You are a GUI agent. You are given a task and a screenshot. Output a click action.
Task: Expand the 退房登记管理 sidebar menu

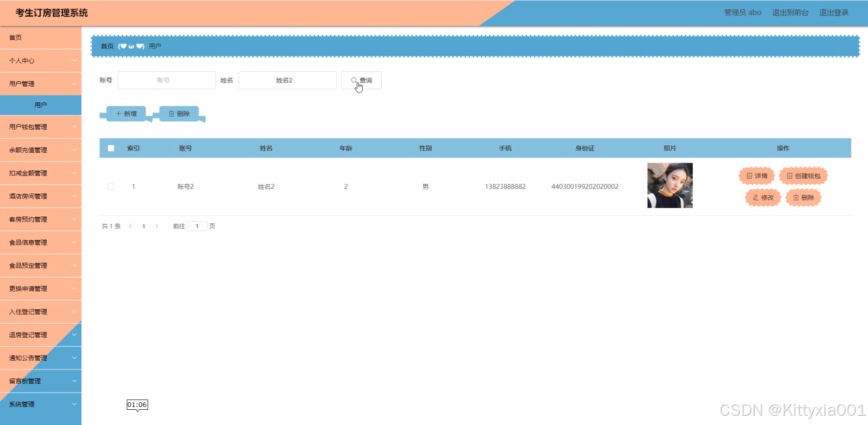tap(41, 335)
